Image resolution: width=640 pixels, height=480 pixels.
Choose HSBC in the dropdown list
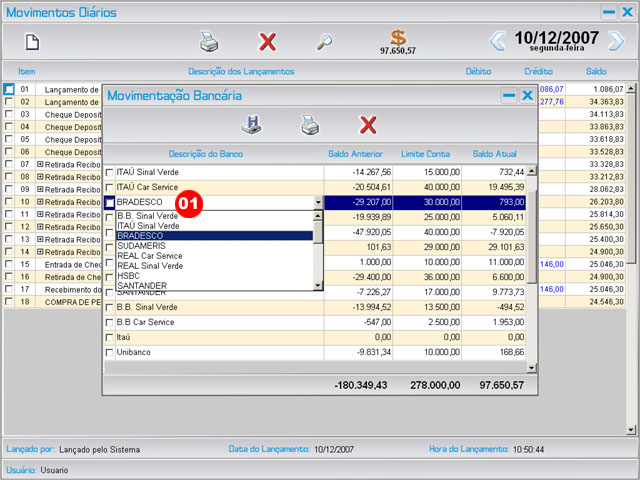tap(128, 276)
